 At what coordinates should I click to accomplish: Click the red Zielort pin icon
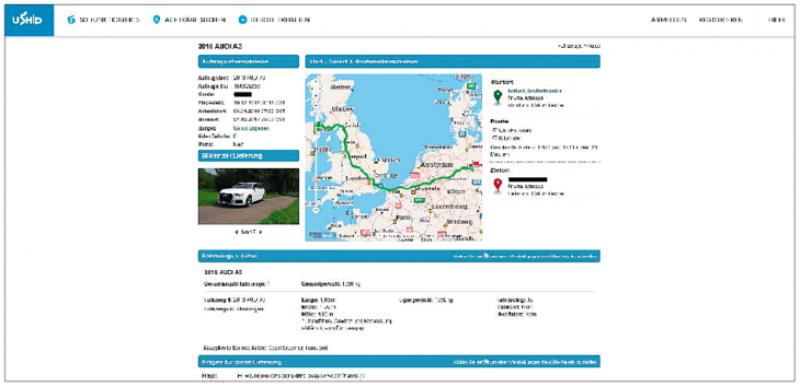(497, 185)
